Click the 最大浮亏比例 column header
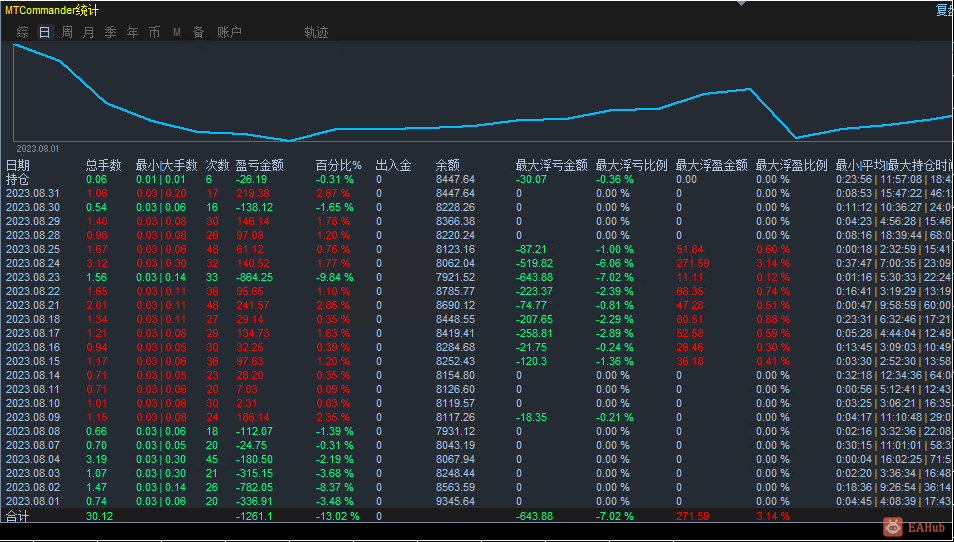This screenshot has width=954, height=542. (x=632, y=165)
